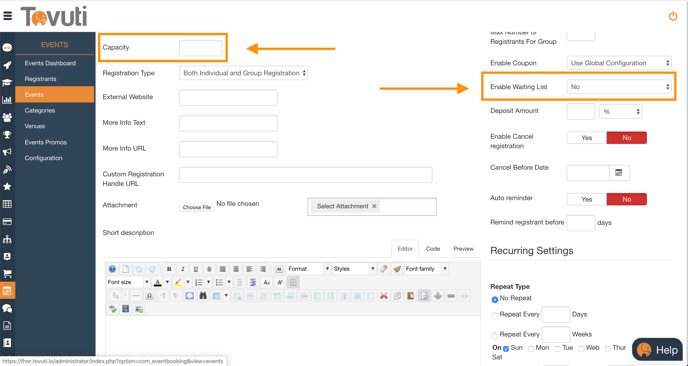Switch to the Preview tab
688x366 pixels.
(463, 248)
